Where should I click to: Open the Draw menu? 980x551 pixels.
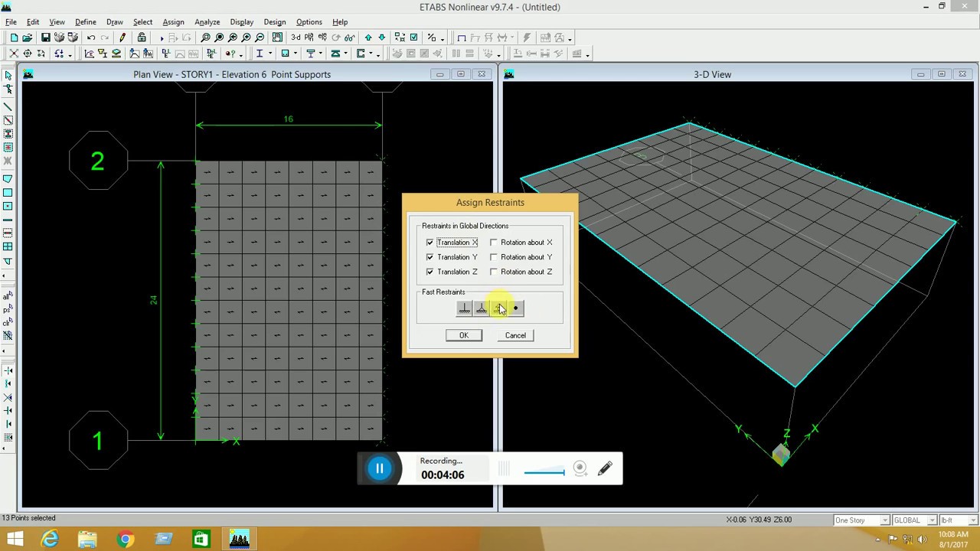[x=114, y=22]
